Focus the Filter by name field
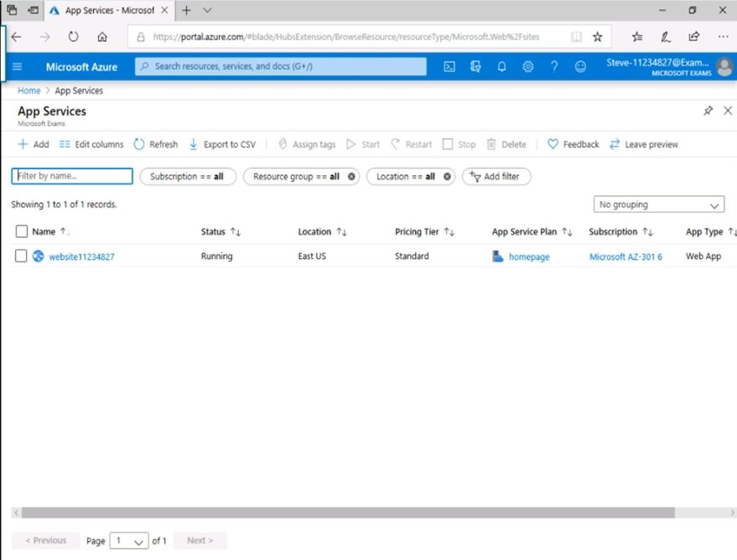 coord(72,177)
